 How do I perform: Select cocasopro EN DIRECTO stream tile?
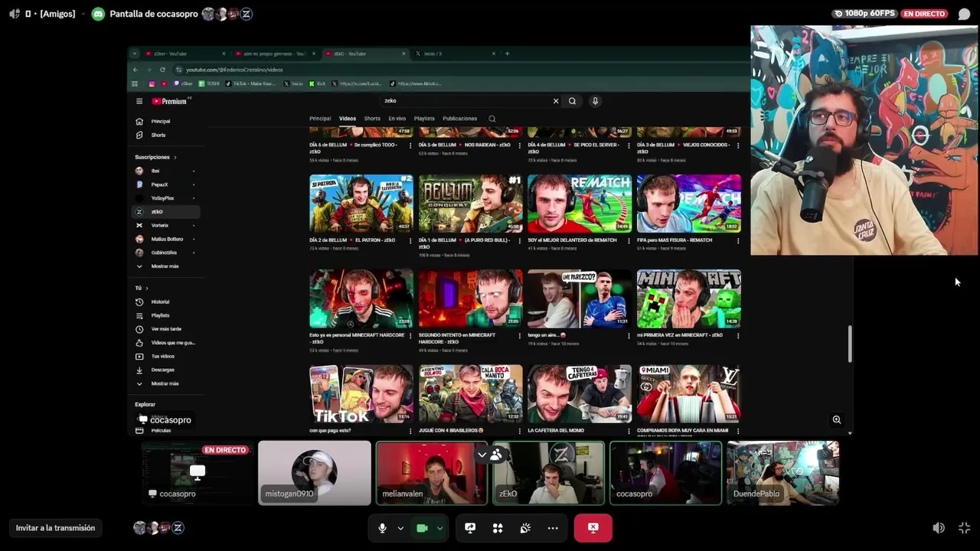pos(198,473)
